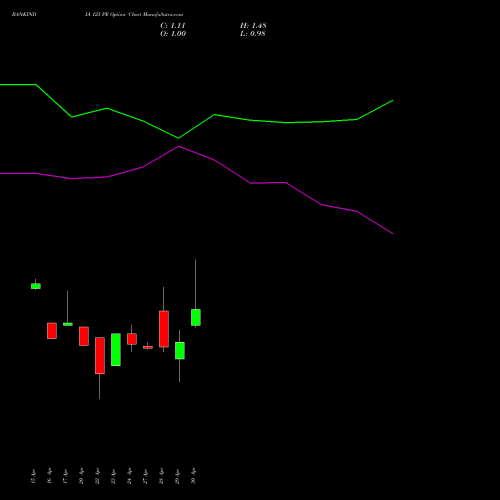Click the last green candle for 30 Apr
The height and width of the screenshot is (500, 500).
pos(196,317)
